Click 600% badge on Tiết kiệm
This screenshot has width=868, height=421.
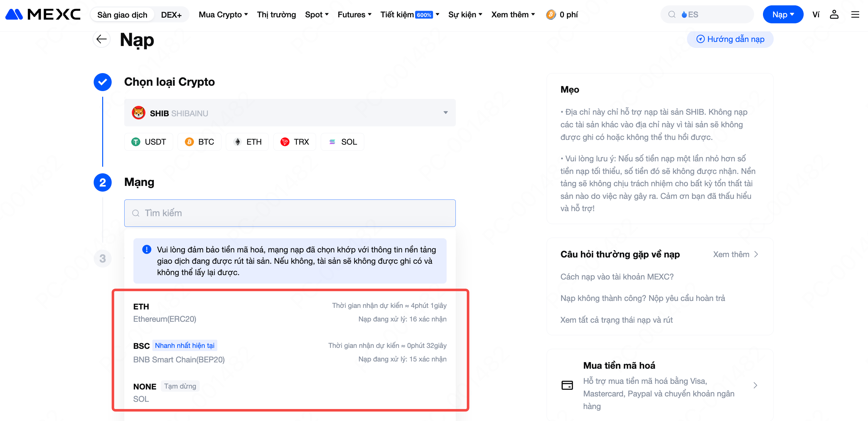[424, 15]
